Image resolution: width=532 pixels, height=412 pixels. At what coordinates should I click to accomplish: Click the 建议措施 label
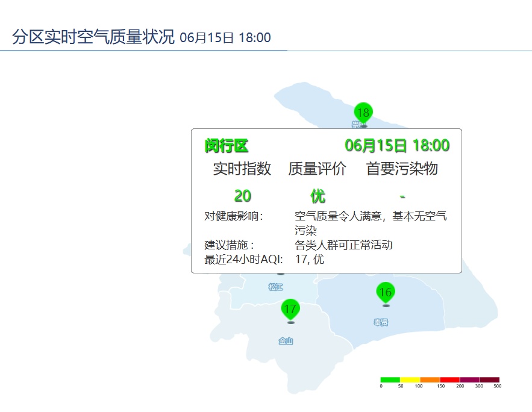(229, 245)
